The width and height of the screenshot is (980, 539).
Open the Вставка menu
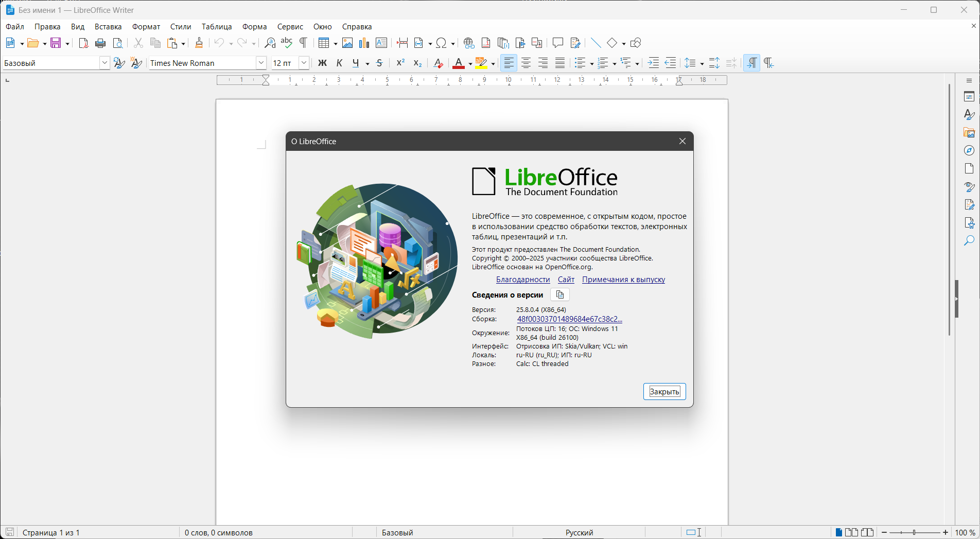pos(108,27)
